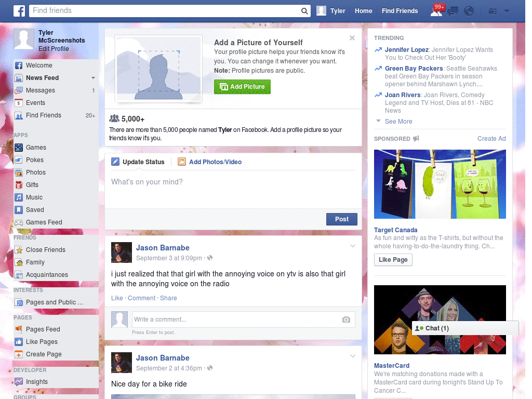The height and width of the screenshot is (399, 532).
Task: Open the Green Bay Packers trending topic
Action: pos(414,69)
